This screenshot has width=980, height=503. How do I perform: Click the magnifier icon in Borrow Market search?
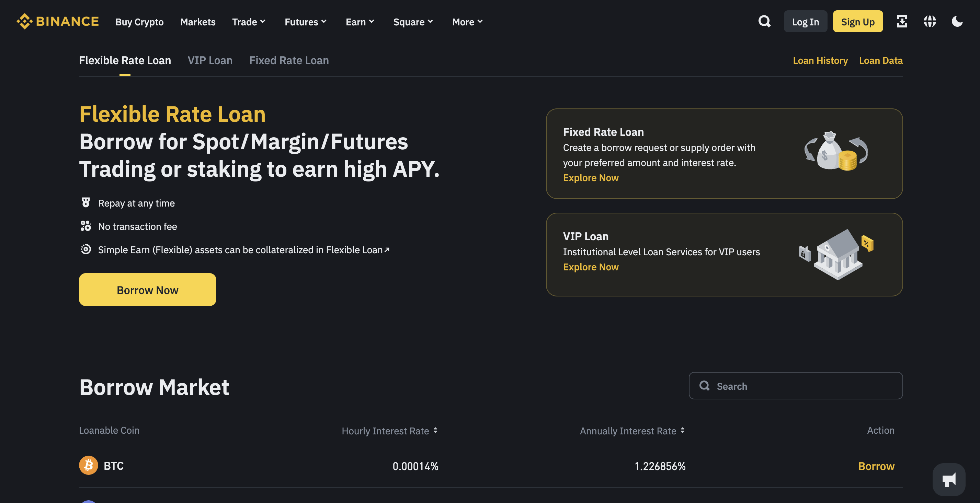[x=704, y=386]
